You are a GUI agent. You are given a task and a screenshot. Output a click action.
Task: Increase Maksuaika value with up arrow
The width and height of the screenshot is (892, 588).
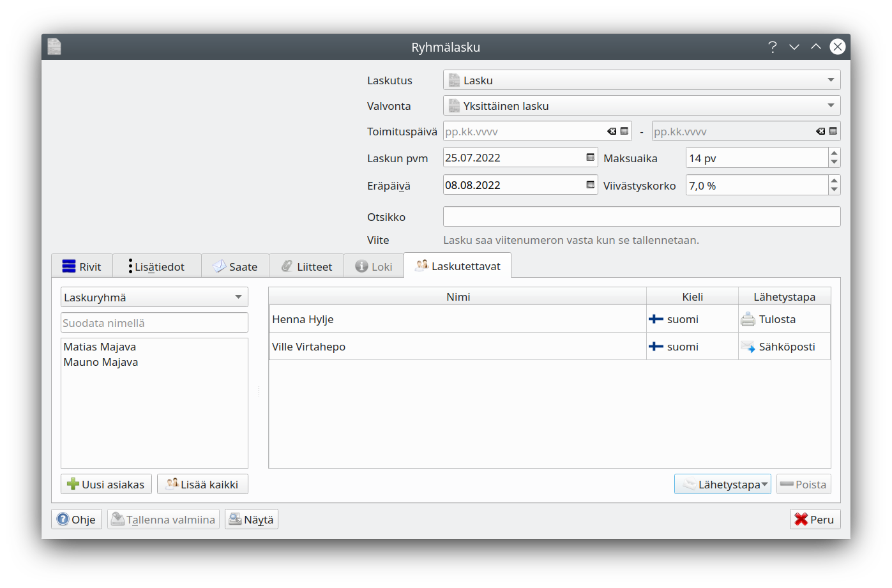(x=834, y=153)
